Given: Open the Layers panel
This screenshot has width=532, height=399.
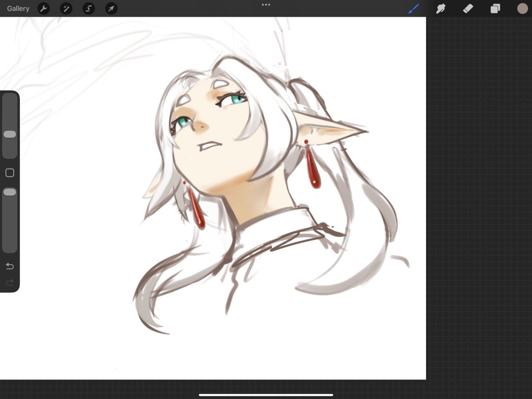Looking at the screenshot, I should (495, 8).
